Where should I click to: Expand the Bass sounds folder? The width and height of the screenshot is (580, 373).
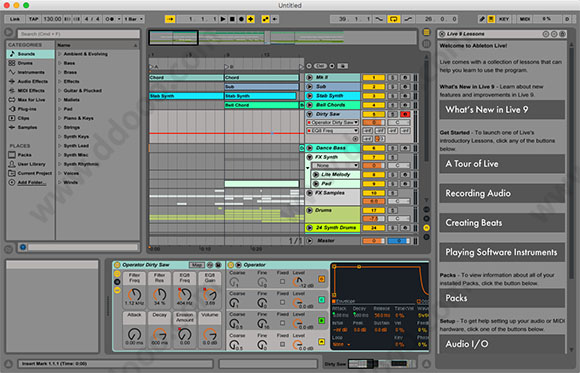point(60,63)
